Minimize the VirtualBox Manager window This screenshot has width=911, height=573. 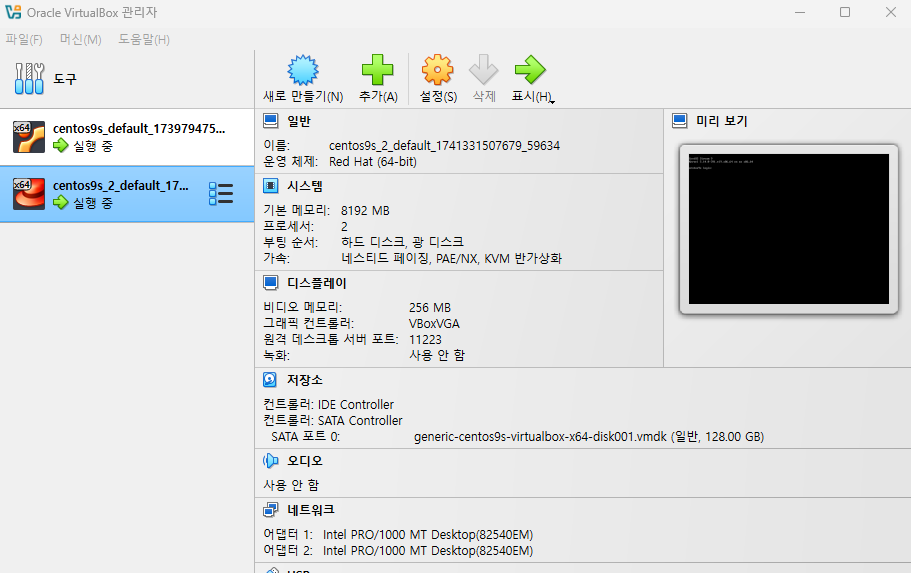800,12
